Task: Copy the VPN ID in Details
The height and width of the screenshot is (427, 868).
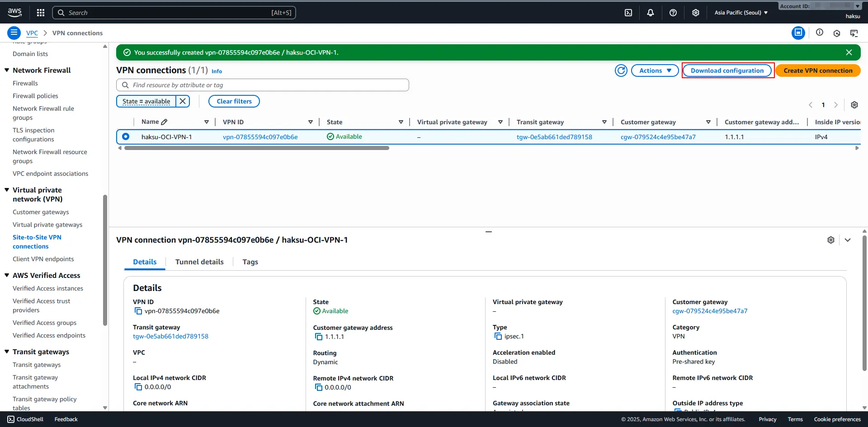Action: [138, 311]
